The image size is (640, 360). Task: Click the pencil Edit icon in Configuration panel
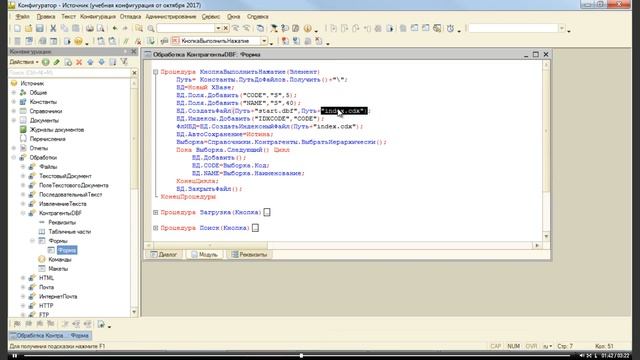(57, 62)
